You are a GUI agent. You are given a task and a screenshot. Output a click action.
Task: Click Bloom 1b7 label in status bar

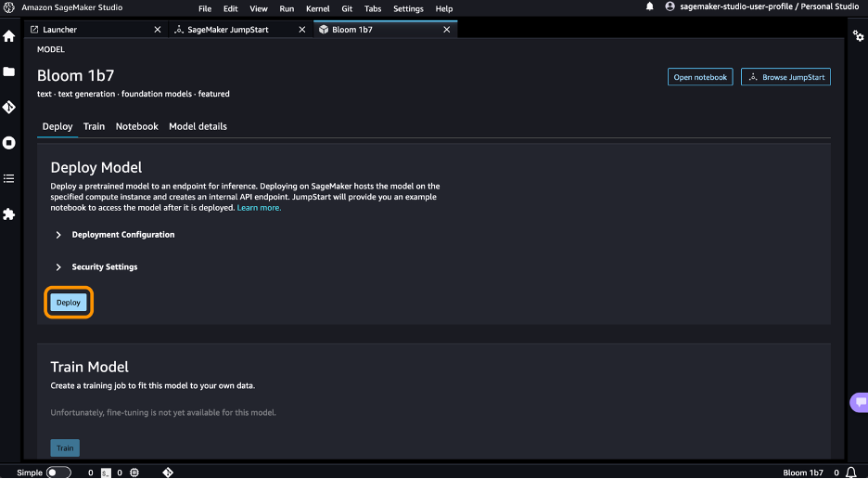(803, 473)
